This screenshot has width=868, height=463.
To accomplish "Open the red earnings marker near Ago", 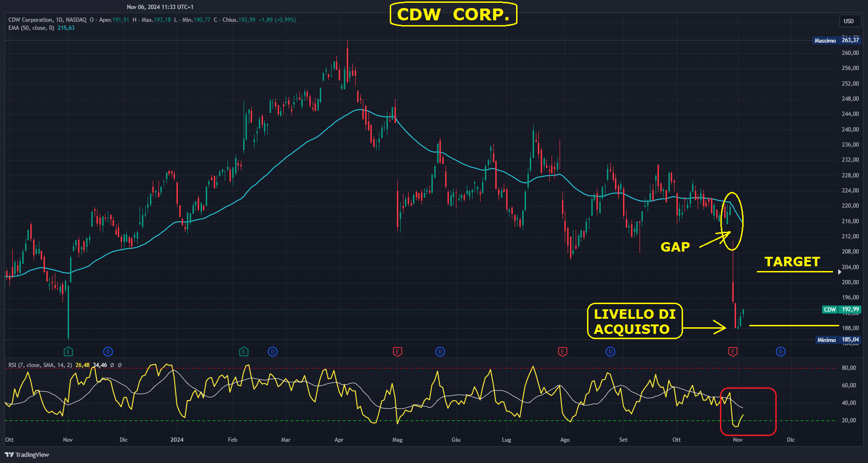I will point(562,351).
